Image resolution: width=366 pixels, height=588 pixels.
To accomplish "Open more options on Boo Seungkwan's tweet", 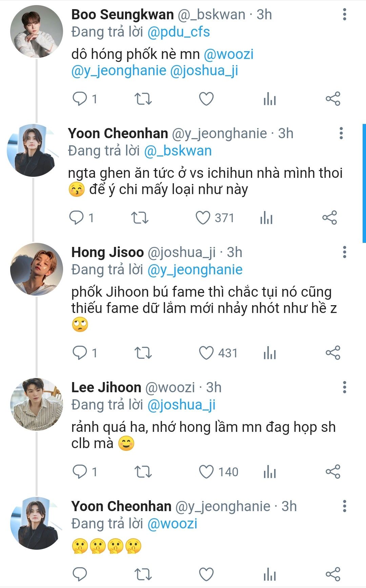I will (345, 15).
